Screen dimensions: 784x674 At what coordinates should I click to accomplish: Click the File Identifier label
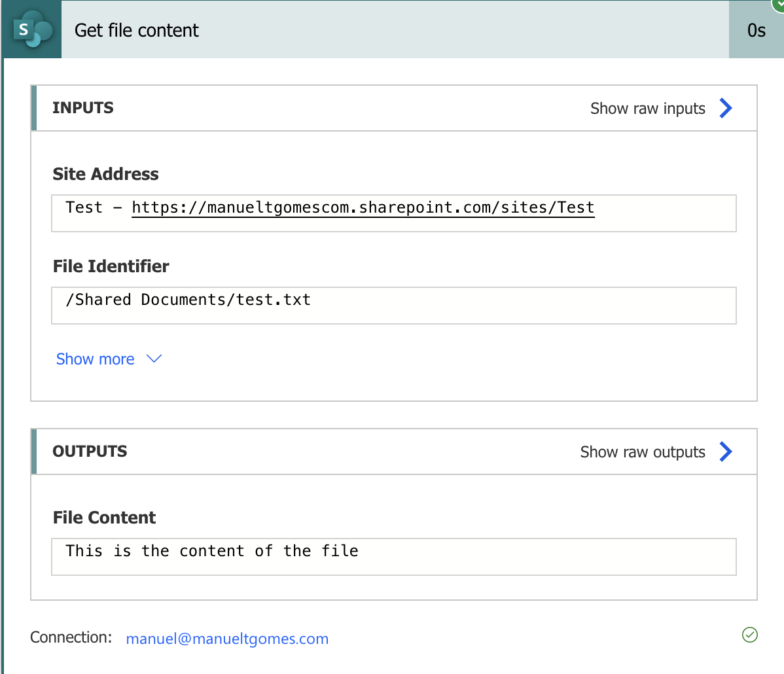click(111, 266)
